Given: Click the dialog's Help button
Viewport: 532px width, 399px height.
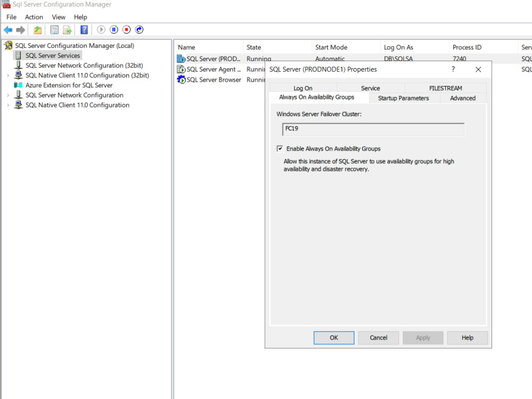Looking at the screenshot, I should pyautogui.click(x=468, y=338).
